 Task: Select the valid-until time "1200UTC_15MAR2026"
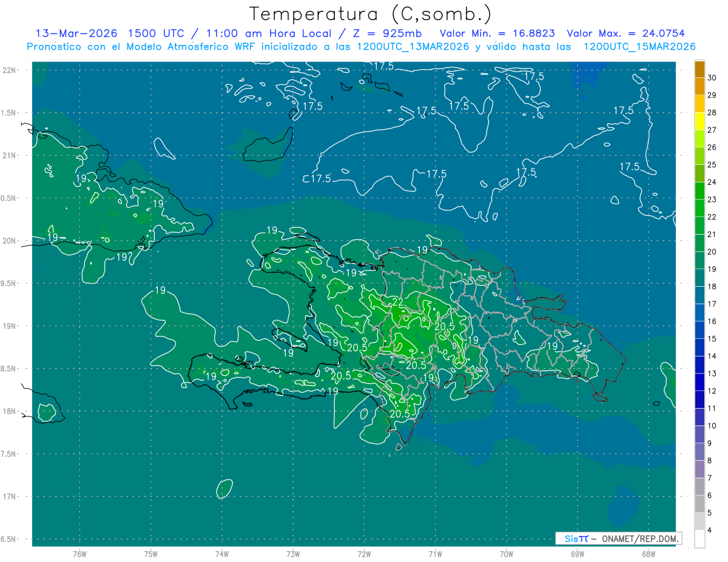click(639, 47)
